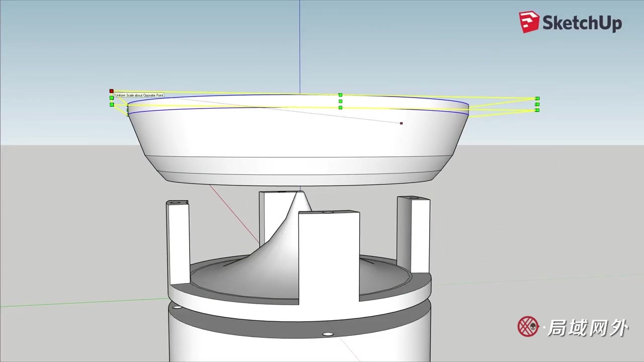The height and width of the screenshot is (362, 644).
Task: Select the top green grip of the center group
Action: tap(341, 95)
